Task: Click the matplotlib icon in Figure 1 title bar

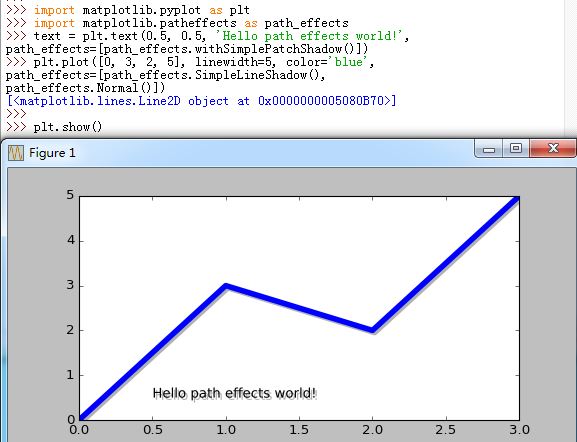Action: pos(16,152)
